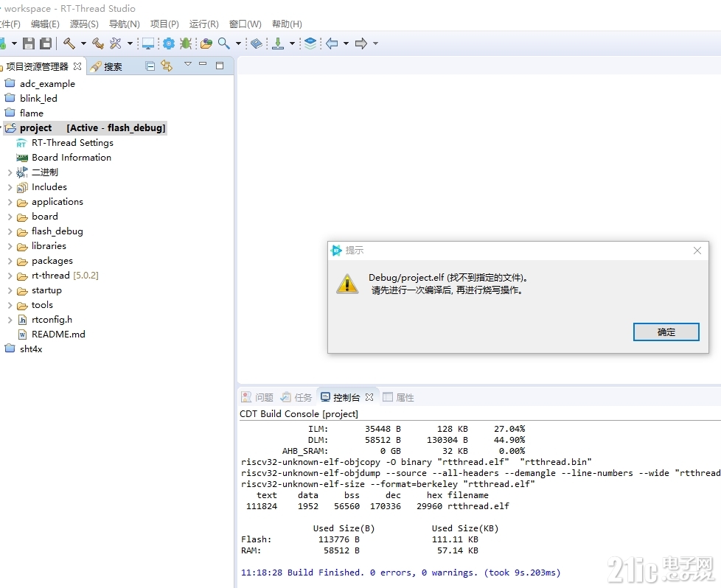Open the build hammer dropdown arrow
This screenshot has width=721, height=588.
[83, 43]
